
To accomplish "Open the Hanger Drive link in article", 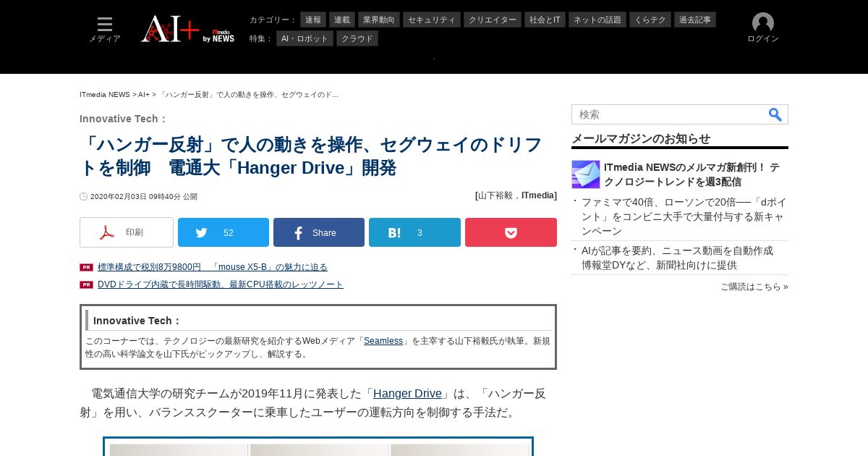I will (x=407, y=394).
